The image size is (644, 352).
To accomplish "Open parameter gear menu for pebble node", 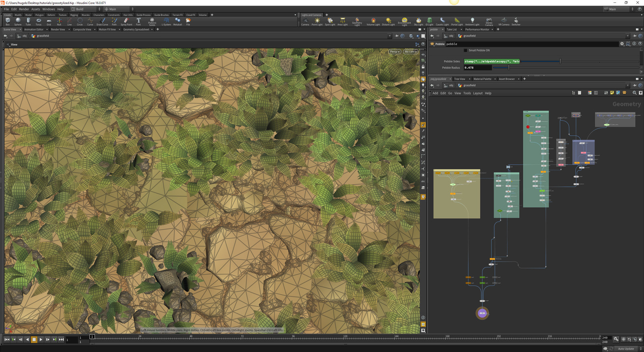I will (x=622, y=44).
